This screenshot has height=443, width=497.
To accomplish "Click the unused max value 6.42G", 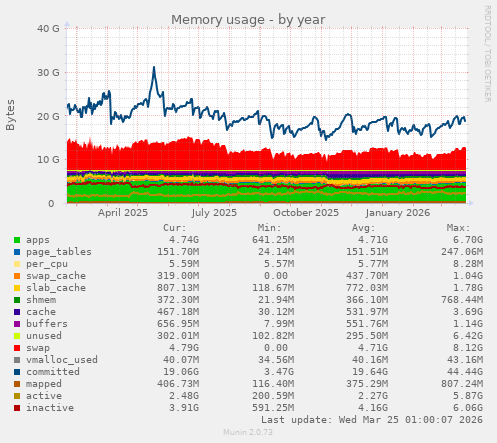I will (467, 336).
